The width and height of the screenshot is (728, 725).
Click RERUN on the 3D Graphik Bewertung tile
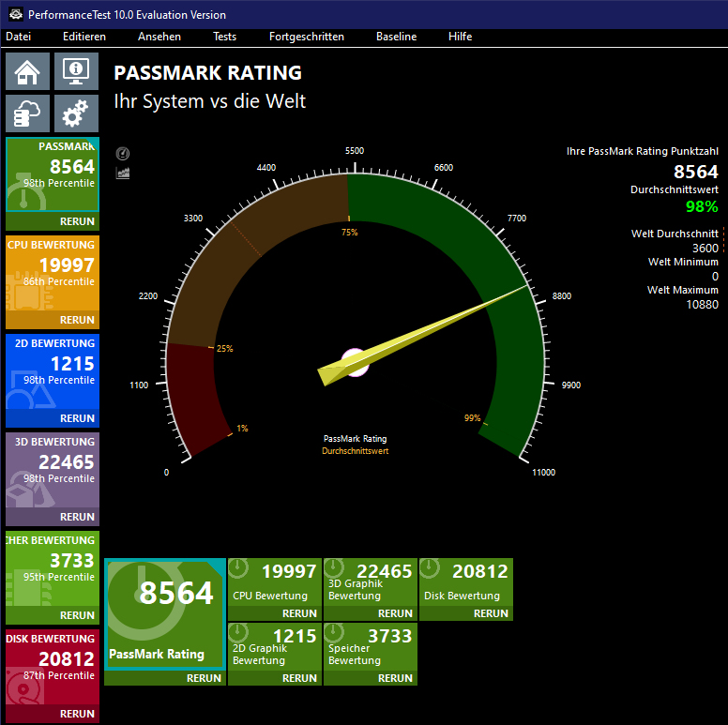pos(395,613)
